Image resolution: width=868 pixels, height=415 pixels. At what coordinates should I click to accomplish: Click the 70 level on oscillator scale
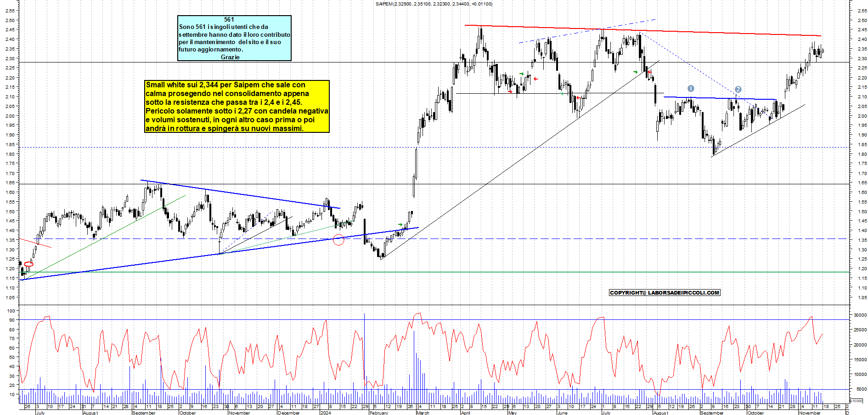(11, 339)
